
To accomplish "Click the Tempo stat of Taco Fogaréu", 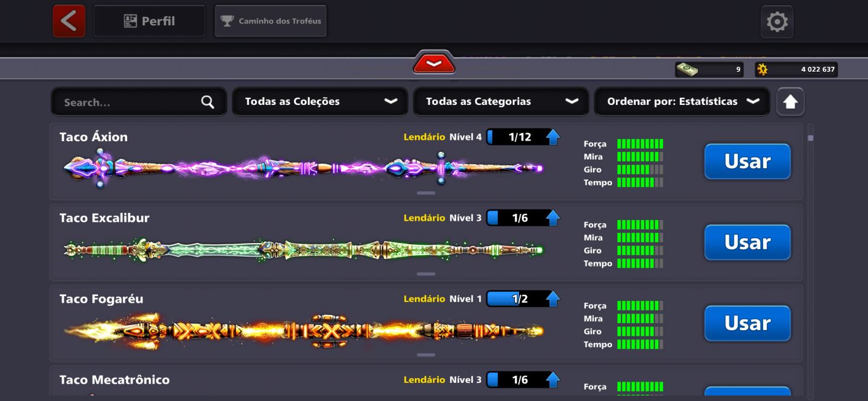I will pos(623,344).
